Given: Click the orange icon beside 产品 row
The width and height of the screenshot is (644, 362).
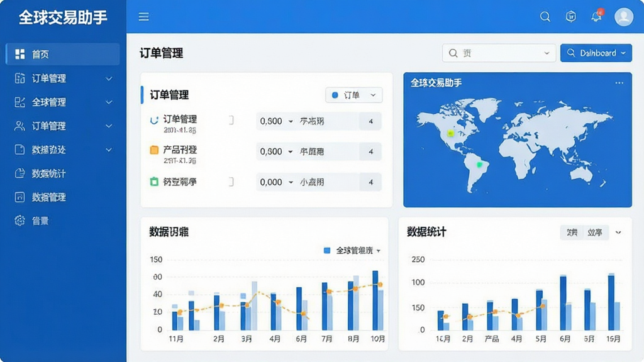Looking at the screenshot, I should [154, 150].
